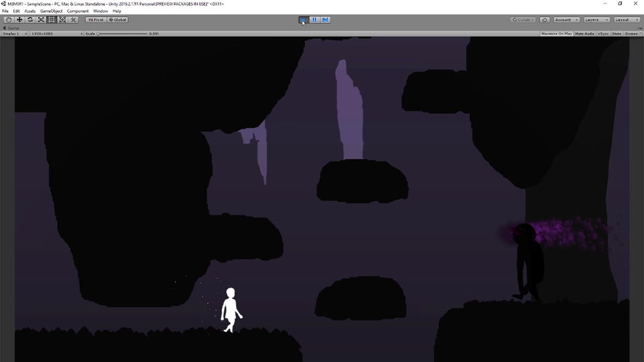
Task: Open the Component menu
Action: tap(78, 11)
